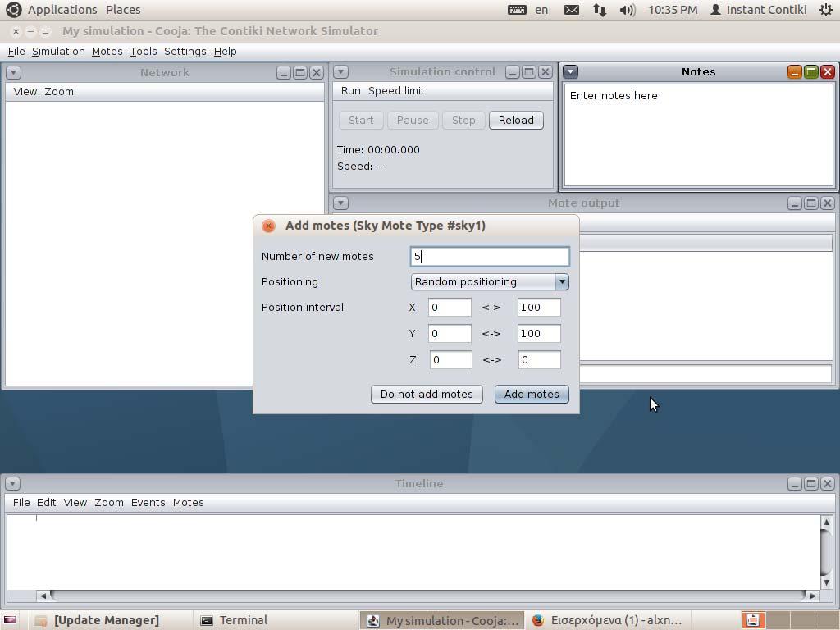Minimize the Network panel
The width and height of the screenshot is (840, 630).
click(283, 72)
